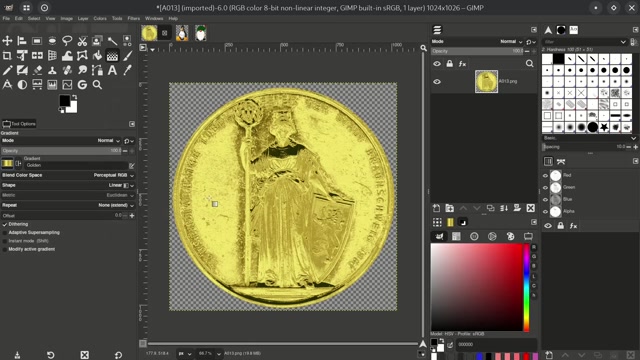The image size is (640, 360).
Task: Select the Pencil tool
Action: tap(7, 70)
